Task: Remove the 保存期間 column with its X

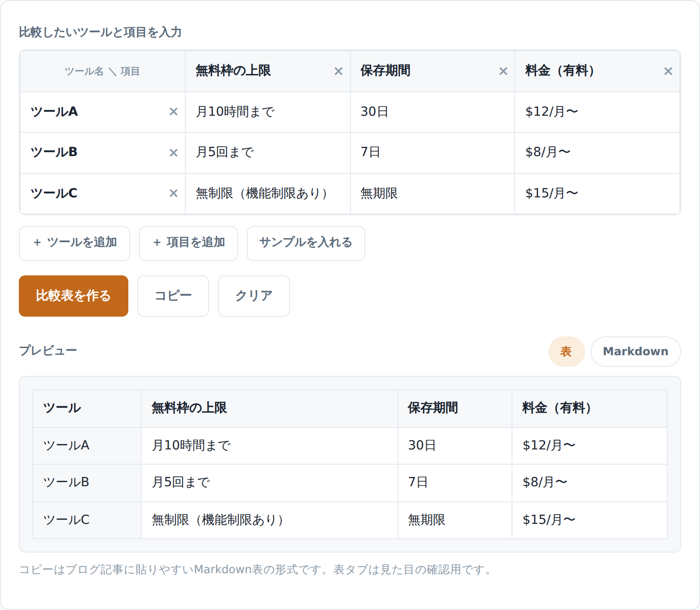Action: pyautogui.click(x=503, y=71)
